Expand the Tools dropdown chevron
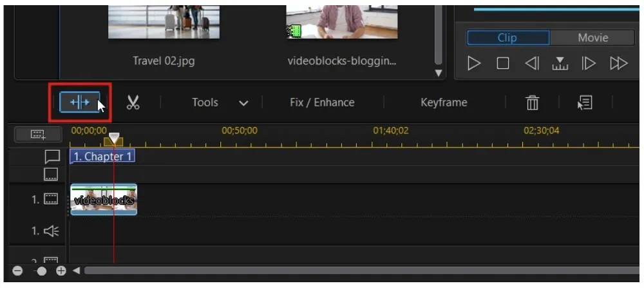644x288 pixels. (x=243, y=103)
